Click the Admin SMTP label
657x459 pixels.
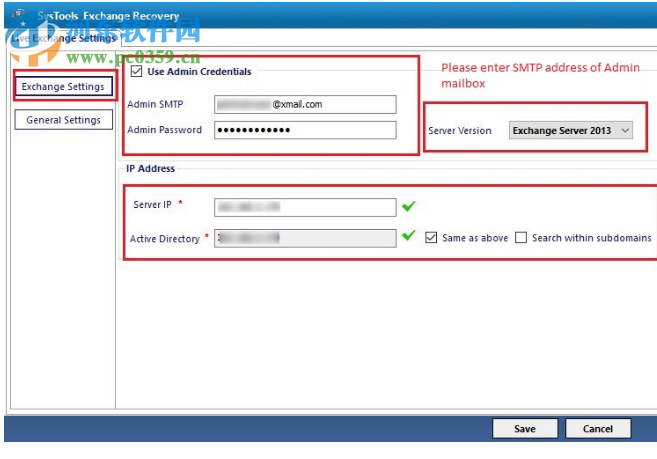[155, 104]
